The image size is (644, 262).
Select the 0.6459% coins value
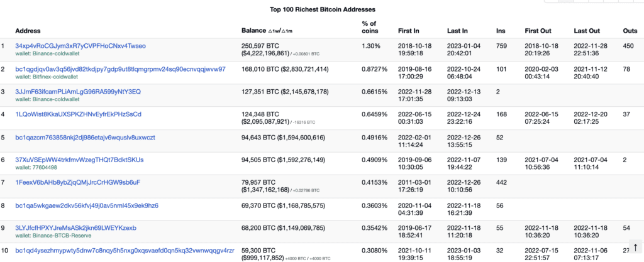coord(374,114)
